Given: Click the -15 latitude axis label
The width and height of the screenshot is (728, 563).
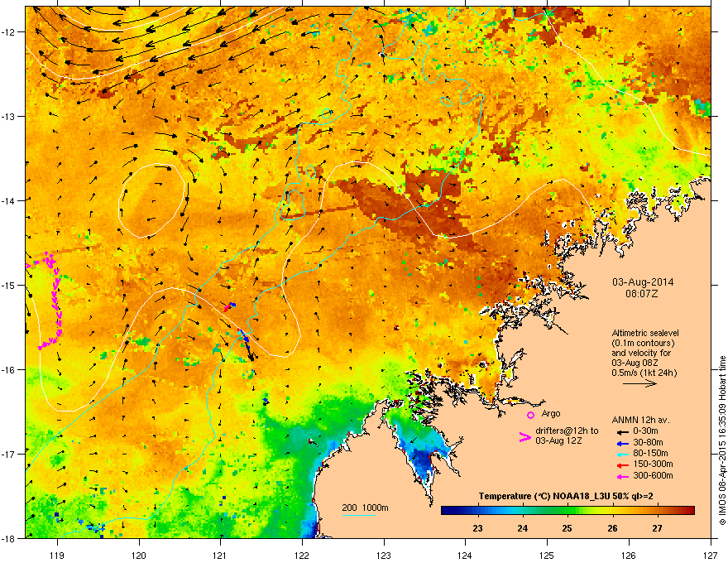Looking at the screenshot, I should pos(8,285).
